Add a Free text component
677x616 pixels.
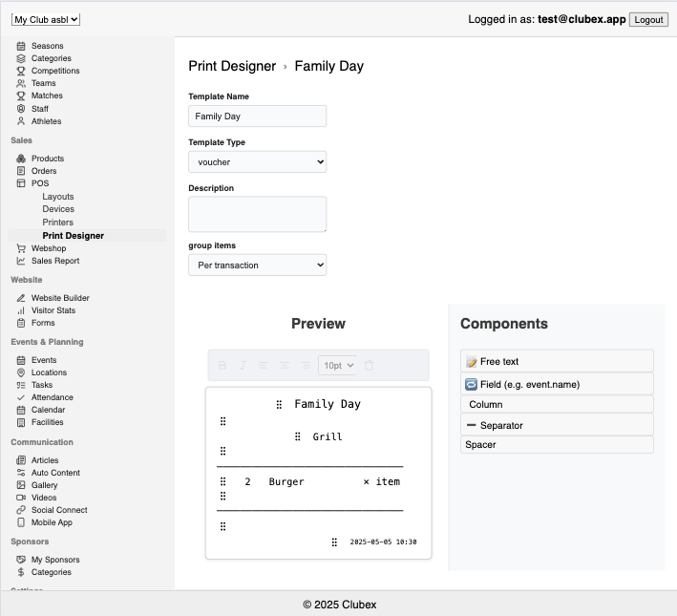click(x=557, y=361)
